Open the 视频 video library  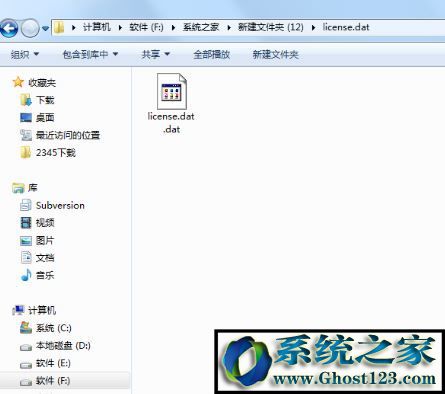(45, 222)
